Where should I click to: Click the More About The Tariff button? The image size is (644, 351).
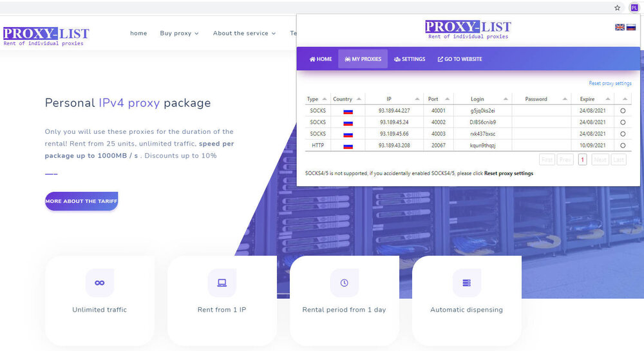point(81,201)
